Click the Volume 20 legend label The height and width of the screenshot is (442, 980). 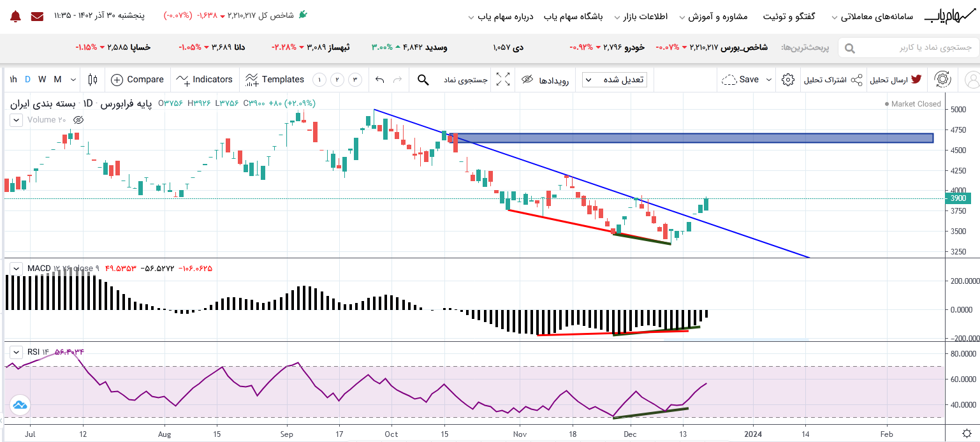point(47,120)
